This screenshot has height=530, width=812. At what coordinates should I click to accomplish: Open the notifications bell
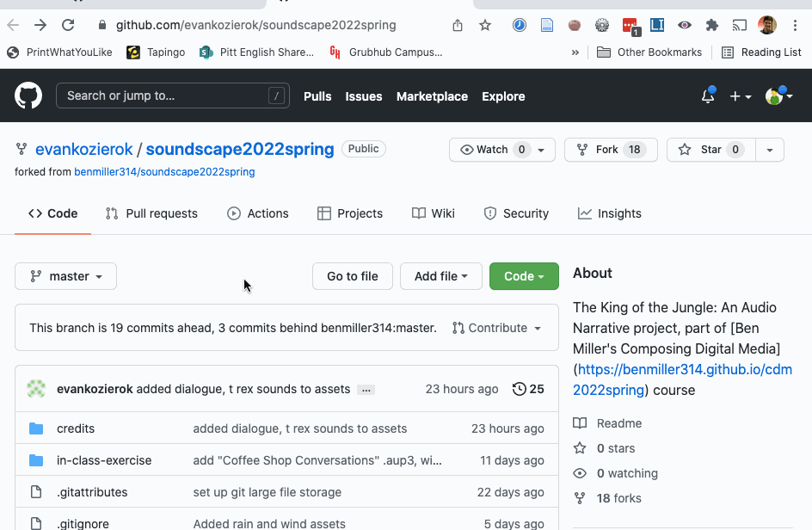pyautogui.click(x=708, y=96)
